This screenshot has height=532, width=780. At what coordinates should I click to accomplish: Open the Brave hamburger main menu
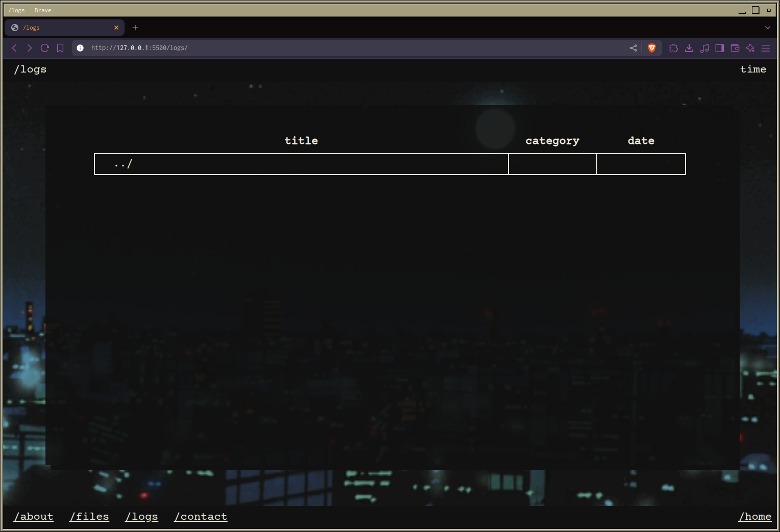(766, 48)
